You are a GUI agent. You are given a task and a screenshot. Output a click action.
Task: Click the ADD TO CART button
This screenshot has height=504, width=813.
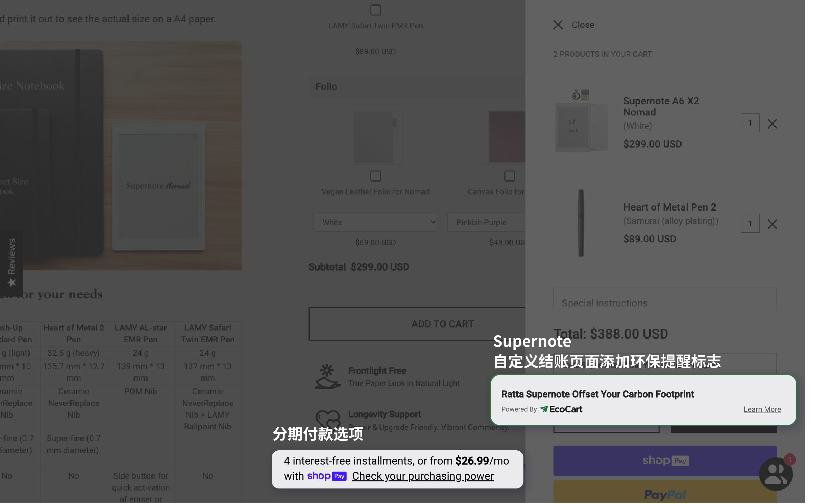point(443,323)
